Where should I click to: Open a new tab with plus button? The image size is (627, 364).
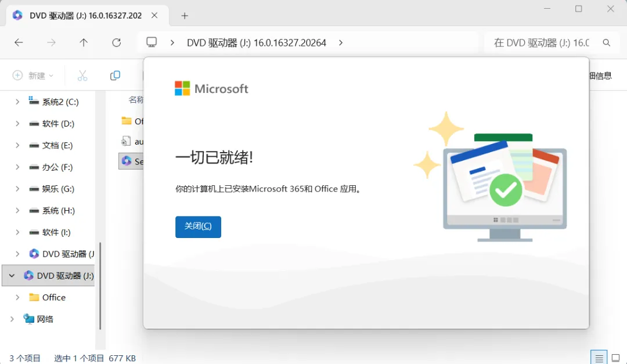(x=185, y=16)
